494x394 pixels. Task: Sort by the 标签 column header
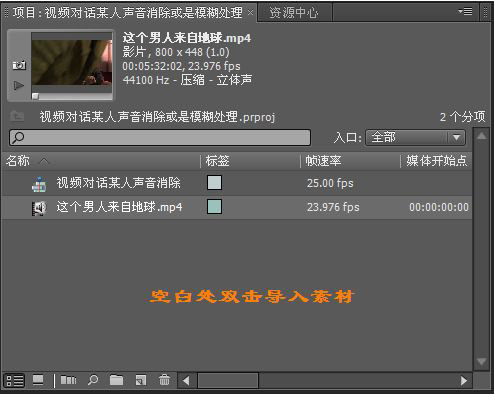click(x=217, y=161)
